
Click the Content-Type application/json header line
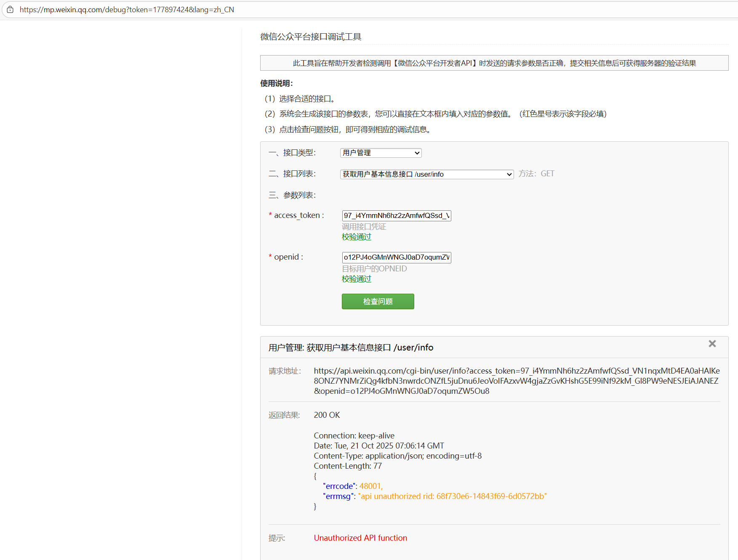click(397, 456)
